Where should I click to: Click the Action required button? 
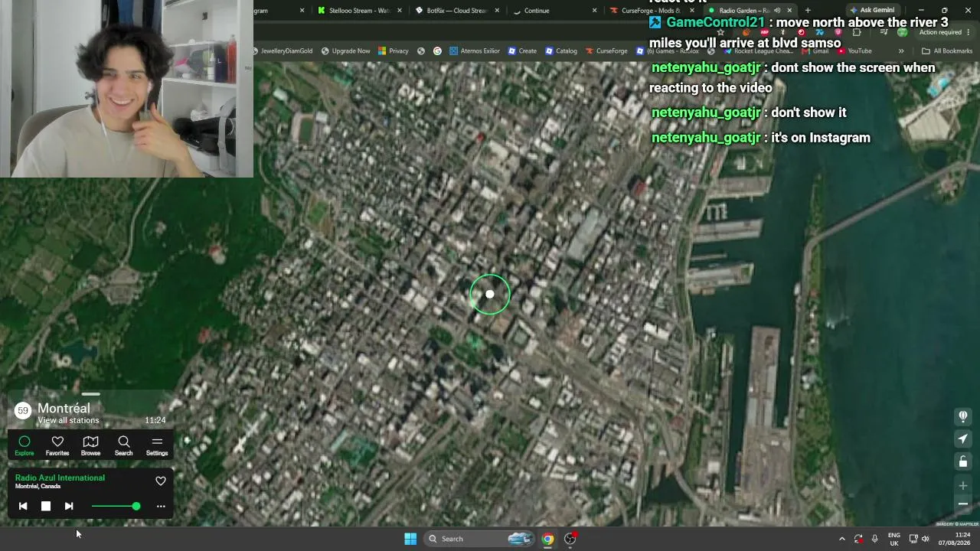coord(940,32)
